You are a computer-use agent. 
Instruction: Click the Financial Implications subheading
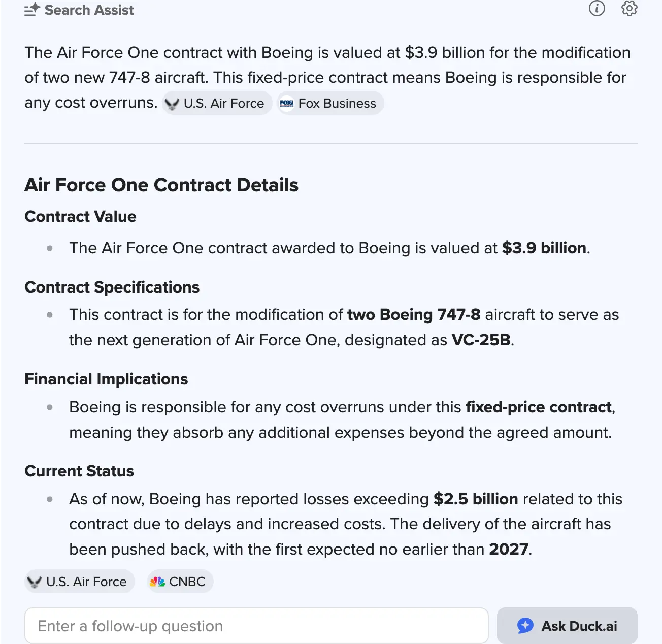click(106, 379)
